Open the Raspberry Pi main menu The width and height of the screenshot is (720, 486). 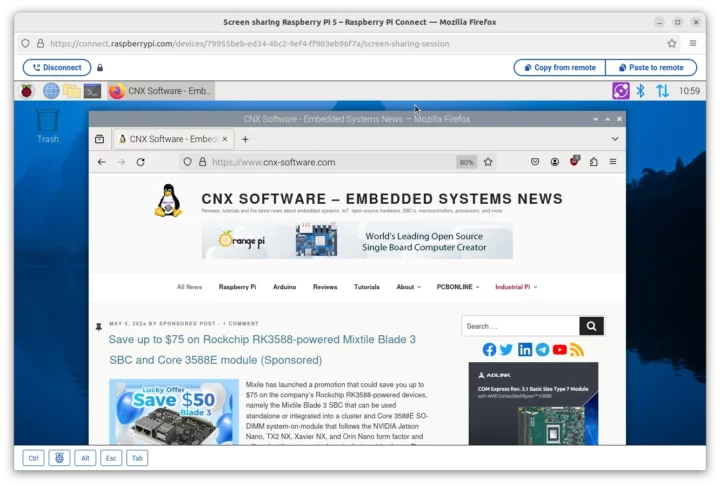tap(27, 91)
